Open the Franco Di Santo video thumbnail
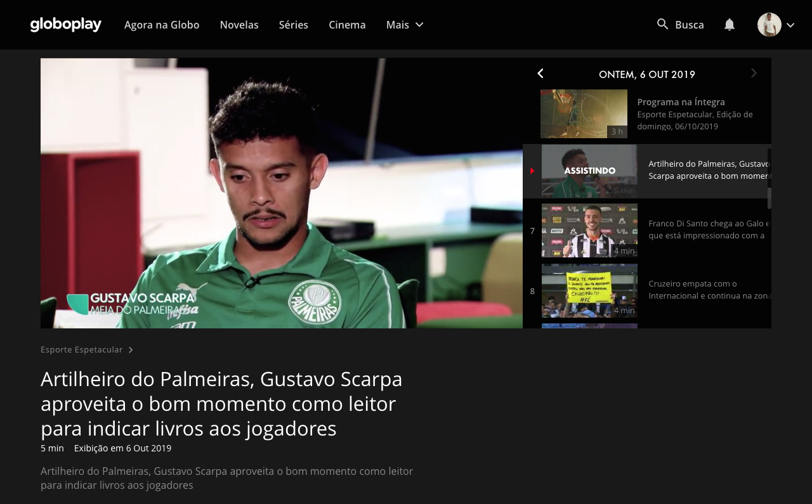812x504 pixels. (x=589, y=230)
